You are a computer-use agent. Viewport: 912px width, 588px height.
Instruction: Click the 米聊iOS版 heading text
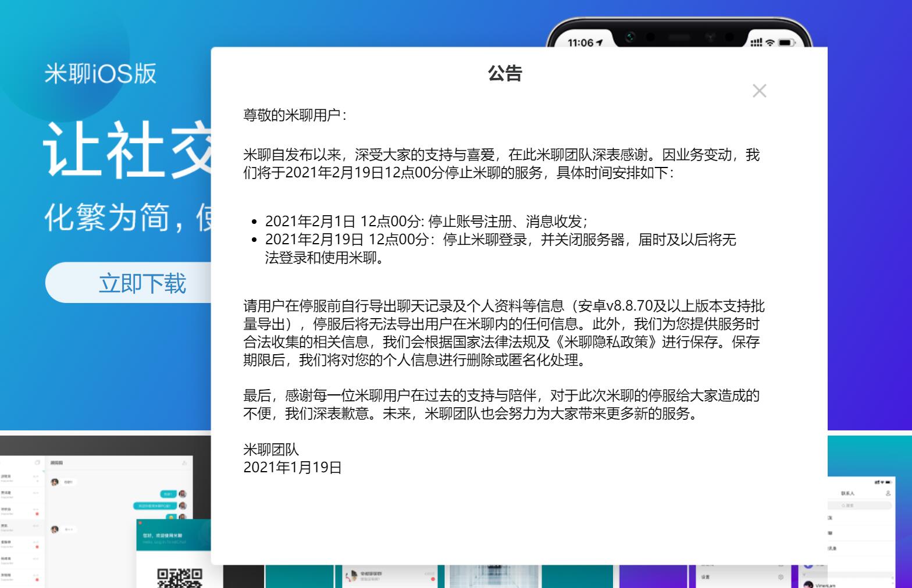click(x=101, y=74)
